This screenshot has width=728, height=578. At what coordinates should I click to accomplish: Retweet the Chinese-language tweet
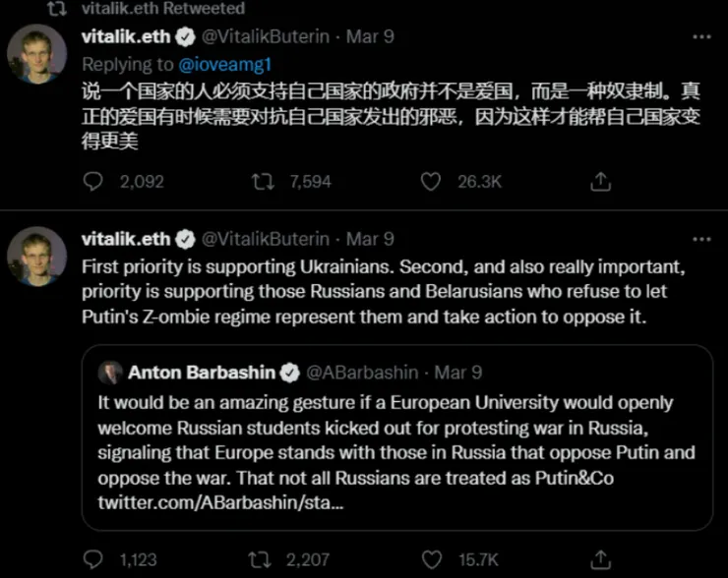(263, 181)
